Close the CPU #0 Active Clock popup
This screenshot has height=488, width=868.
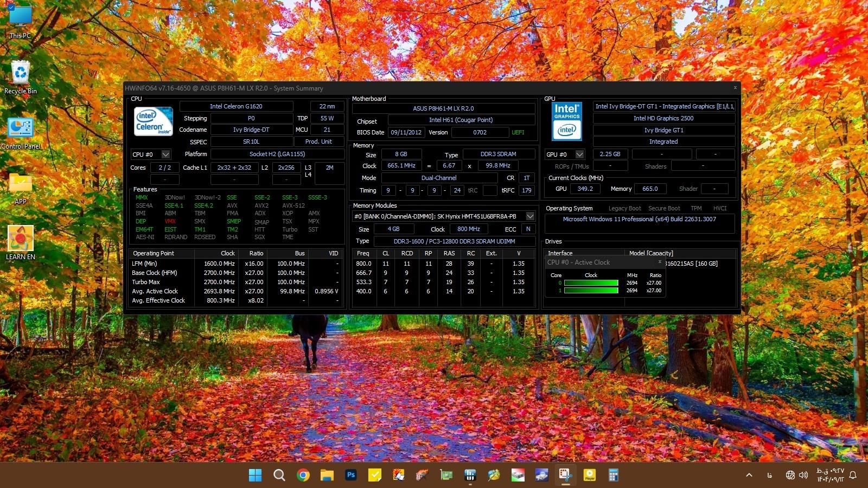[660, 262]
